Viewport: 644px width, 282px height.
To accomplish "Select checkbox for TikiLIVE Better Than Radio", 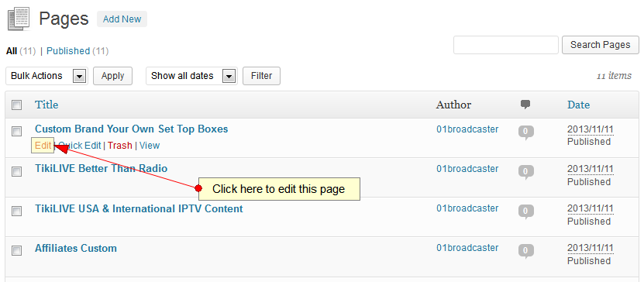I will (x=16, y=171).
